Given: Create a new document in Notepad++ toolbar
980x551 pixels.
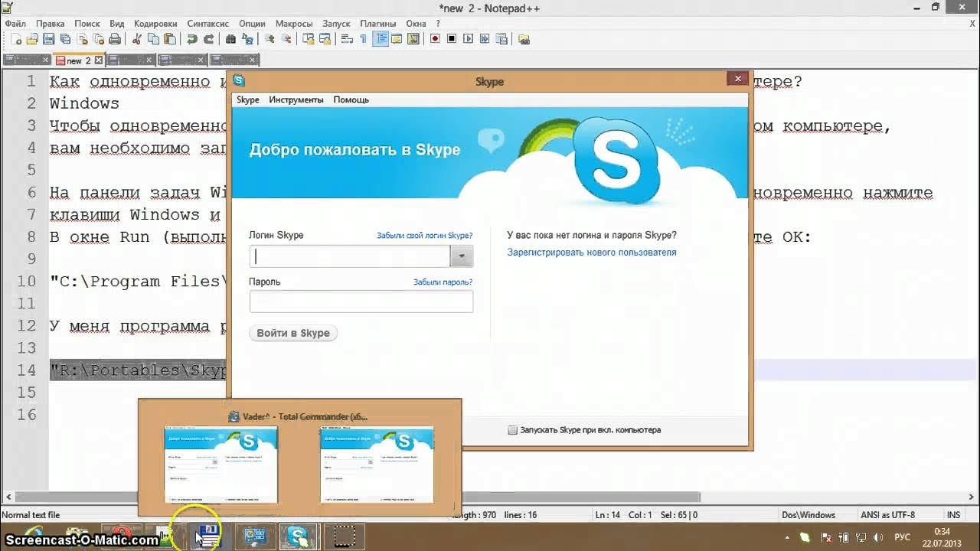Looking at the screenshot, I should (x=15, y=38).
